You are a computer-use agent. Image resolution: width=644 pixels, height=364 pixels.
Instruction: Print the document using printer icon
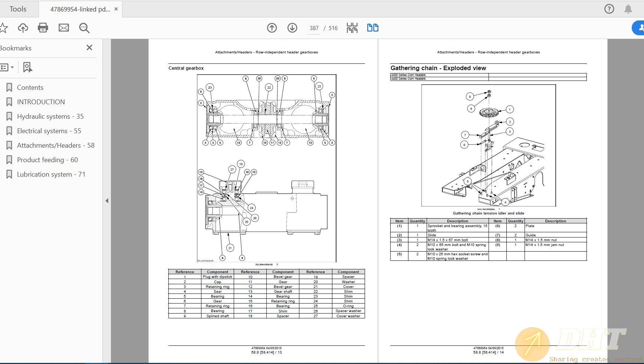(43, 28)
